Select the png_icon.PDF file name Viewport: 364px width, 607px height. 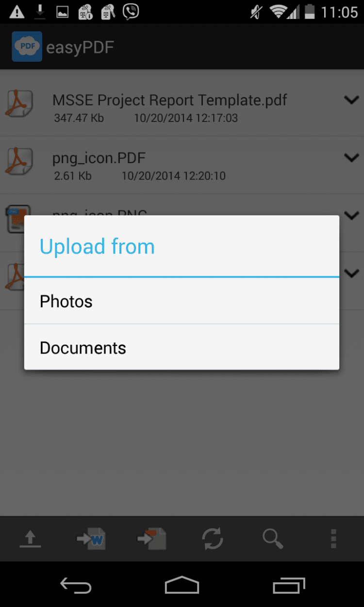coord(99,158)
